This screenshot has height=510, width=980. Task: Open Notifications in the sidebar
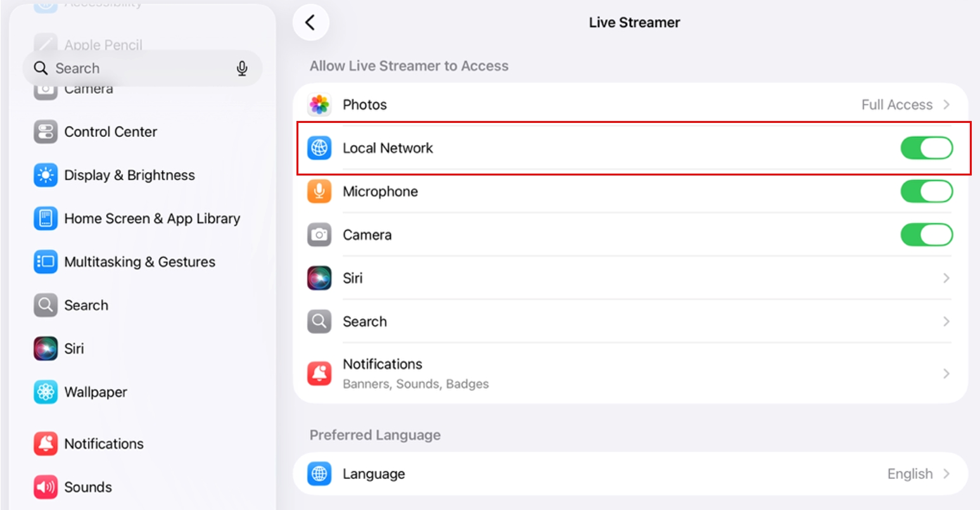pos(104,444)
